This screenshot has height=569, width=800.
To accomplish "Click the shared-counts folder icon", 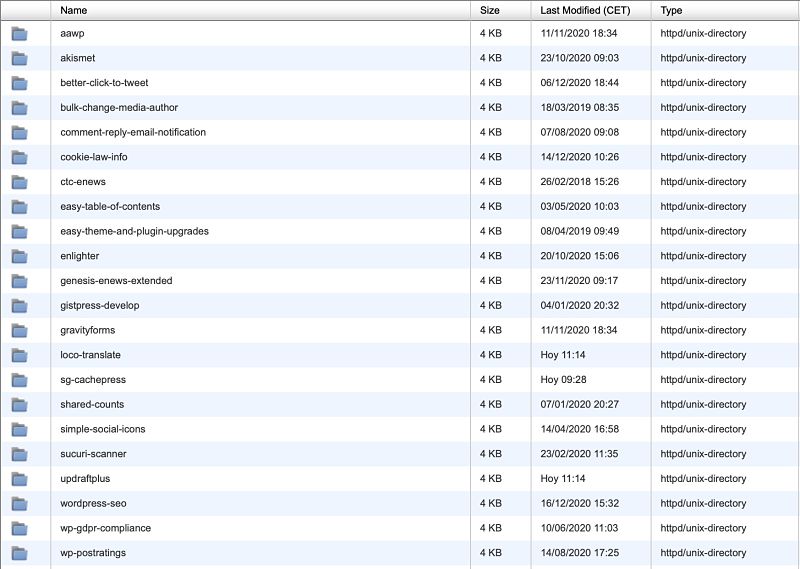I will 19,405.
